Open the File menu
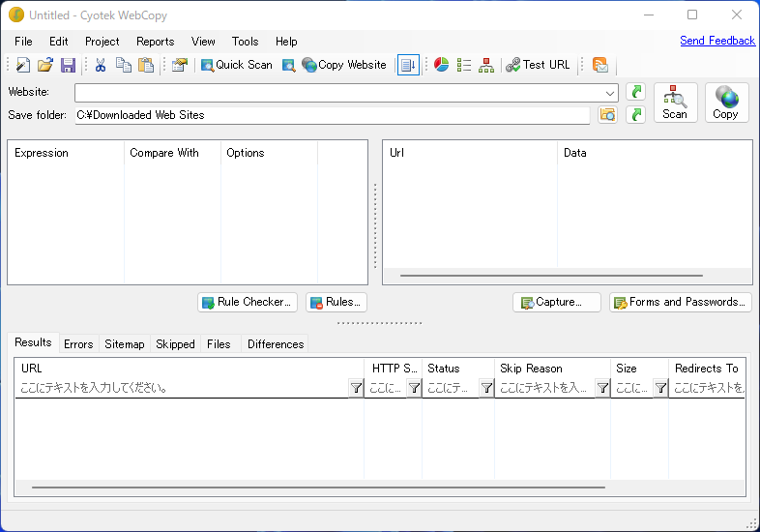This screenshot has width=760, height=532. point(23,42)
